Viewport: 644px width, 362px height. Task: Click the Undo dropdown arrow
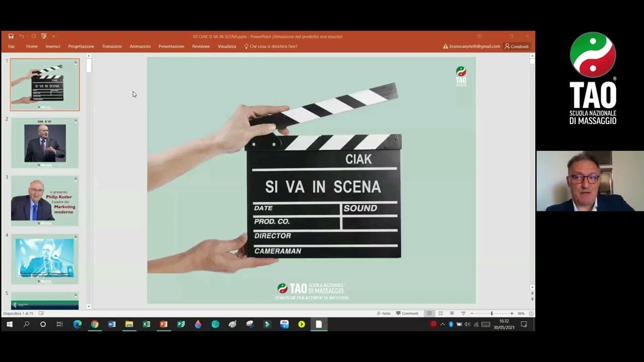pos(27,36)
